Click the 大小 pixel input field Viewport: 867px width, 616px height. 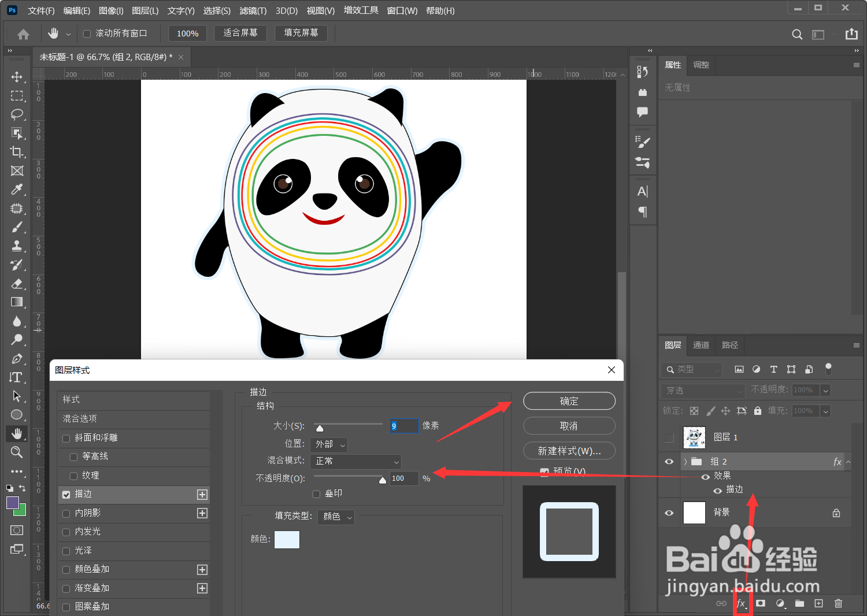[x=404, y=426]
